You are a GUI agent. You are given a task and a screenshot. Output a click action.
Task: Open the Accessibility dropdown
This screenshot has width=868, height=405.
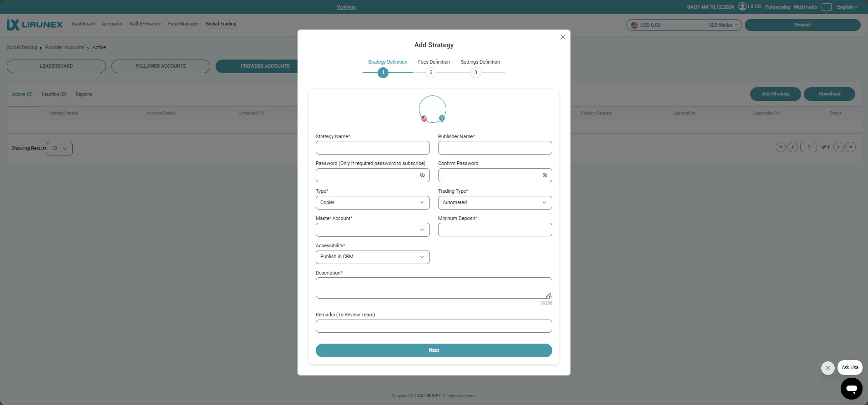click(372, 257)
